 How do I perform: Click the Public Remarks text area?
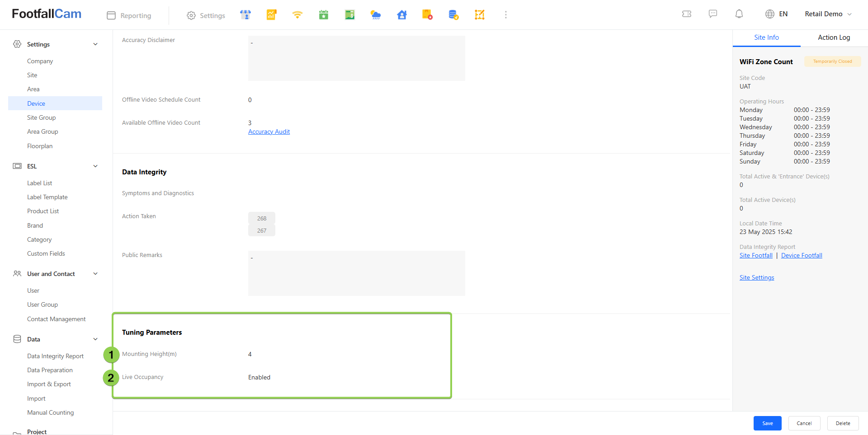(356, 273)
